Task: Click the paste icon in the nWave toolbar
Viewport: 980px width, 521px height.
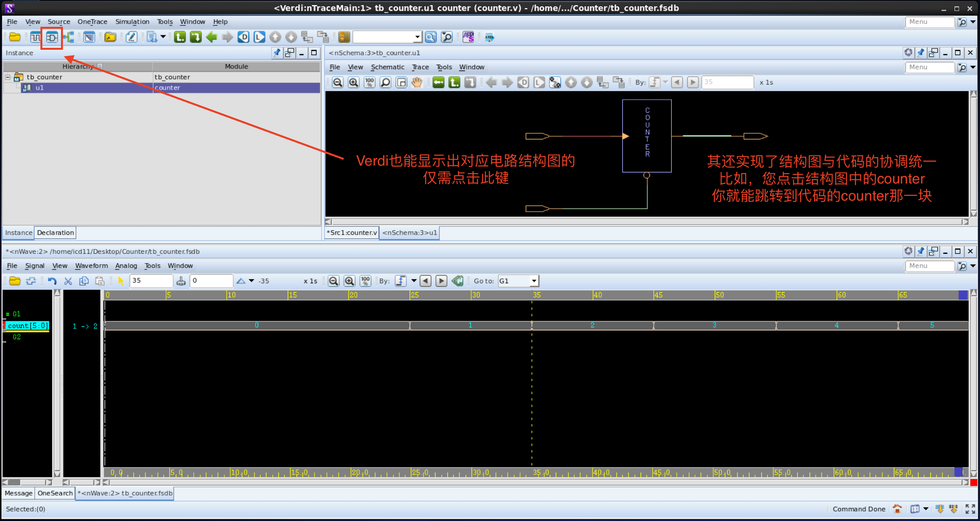Action: (99, 281)
